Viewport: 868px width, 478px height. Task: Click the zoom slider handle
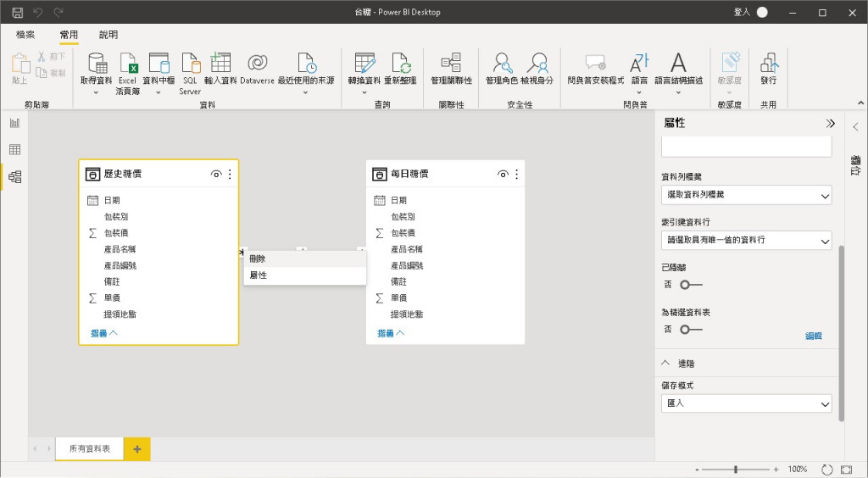click(736, 470)
